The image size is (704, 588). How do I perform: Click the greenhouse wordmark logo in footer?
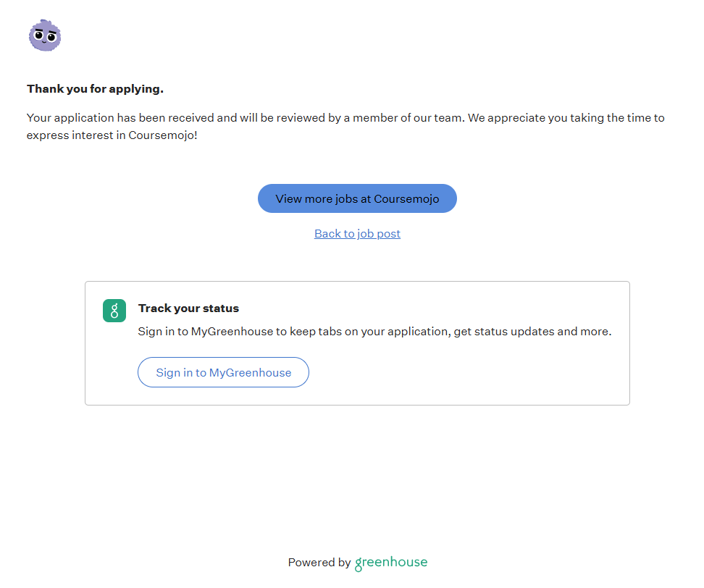point(391,563)
